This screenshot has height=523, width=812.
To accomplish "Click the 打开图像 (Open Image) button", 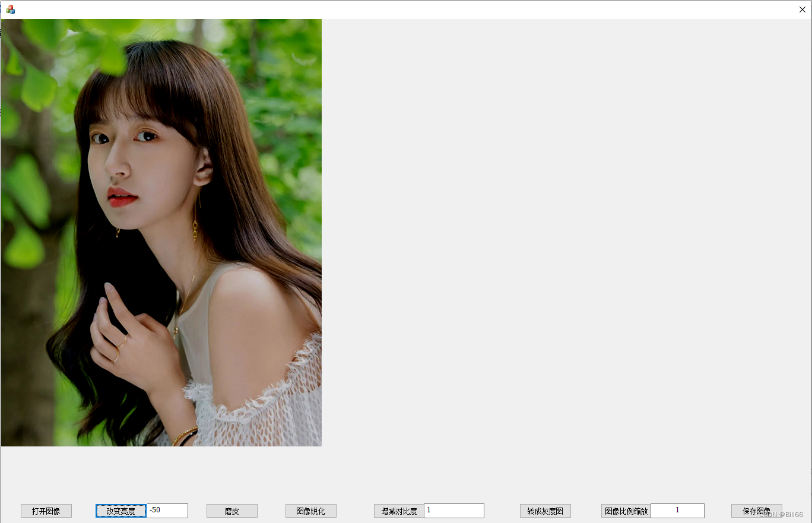I will click(46, 511).
